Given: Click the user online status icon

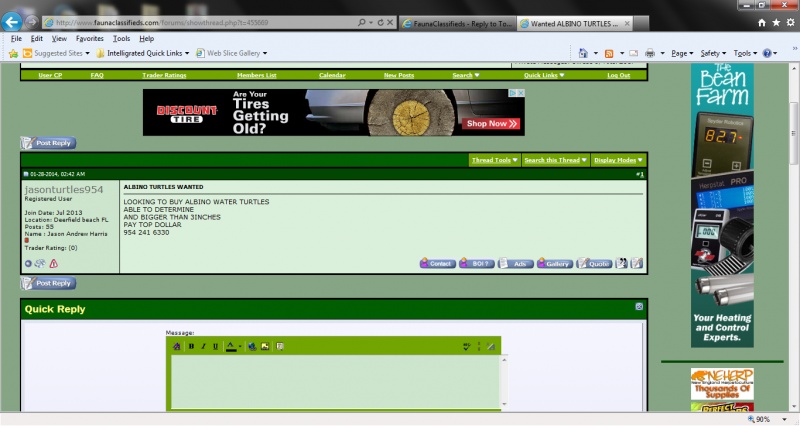Looking at the screenshot, I should [28, 263].
